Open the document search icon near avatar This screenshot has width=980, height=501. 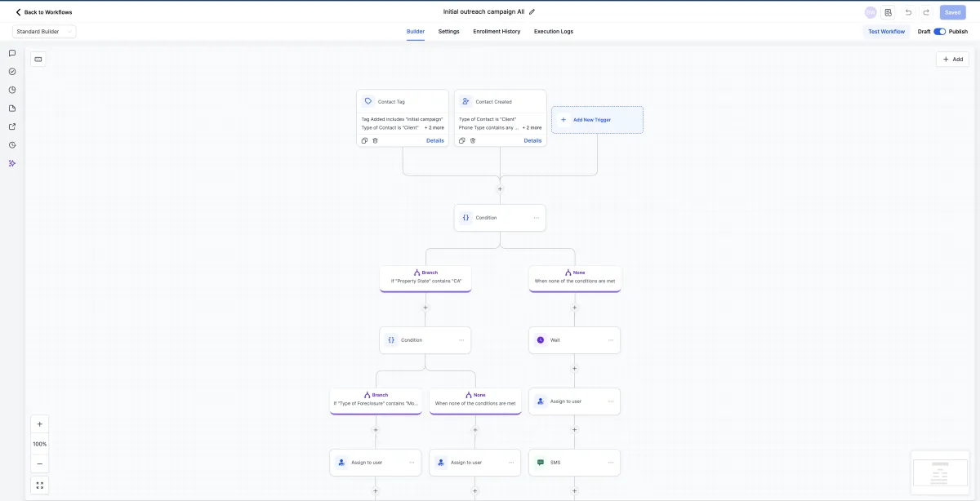point(888,12)
